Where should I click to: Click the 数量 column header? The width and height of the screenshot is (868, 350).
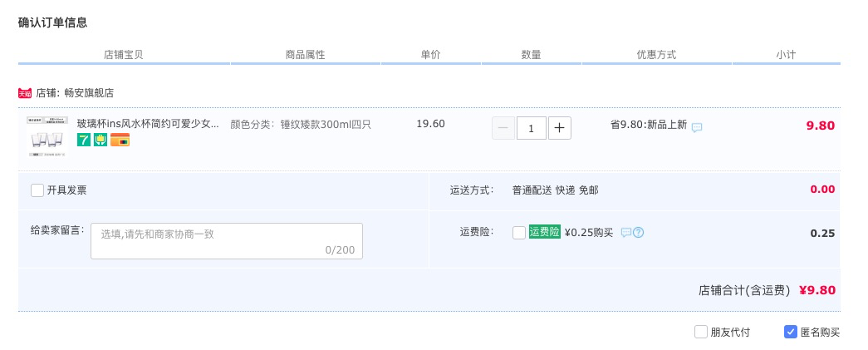click(x=531, y=55)
